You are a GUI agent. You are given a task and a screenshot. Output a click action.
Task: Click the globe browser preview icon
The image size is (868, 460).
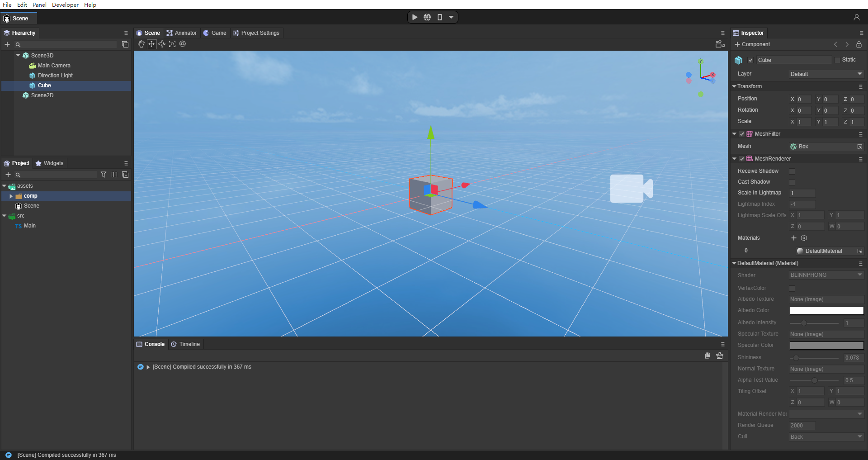coord(427,17)
